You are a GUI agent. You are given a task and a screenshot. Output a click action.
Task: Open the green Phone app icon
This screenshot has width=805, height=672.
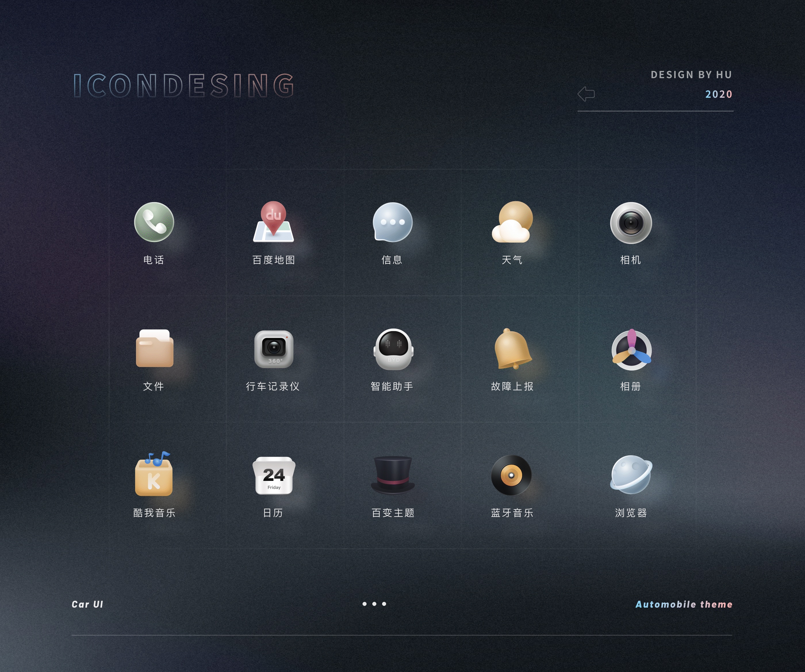[x=154, y=222]
